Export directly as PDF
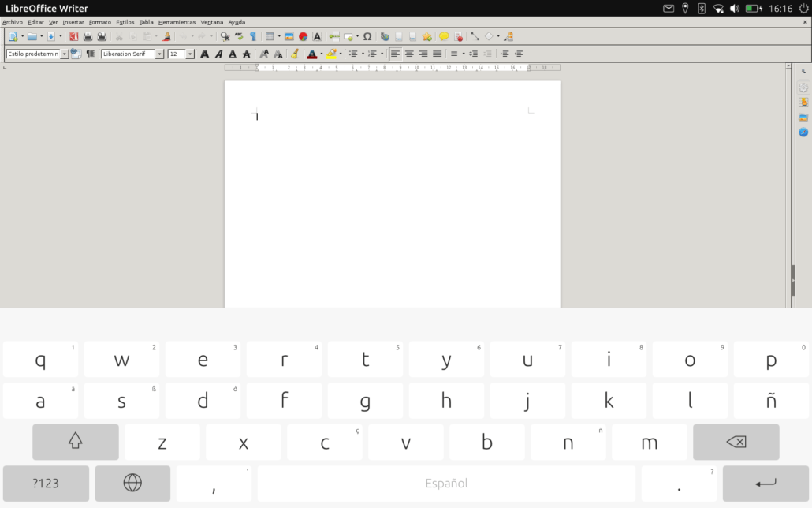This screenshot has height=508, width=812. click(x=73, y=36)
